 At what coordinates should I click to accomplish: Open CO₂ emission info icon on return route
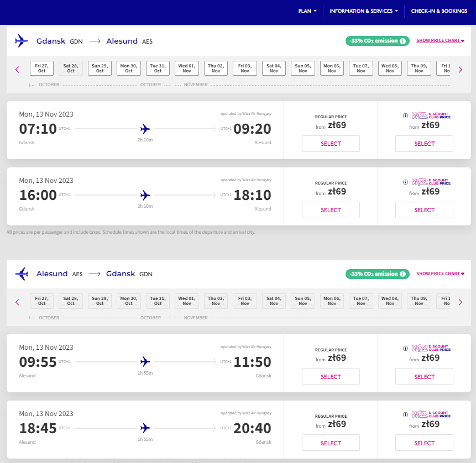pyautogui.click(x=402, y=274)
